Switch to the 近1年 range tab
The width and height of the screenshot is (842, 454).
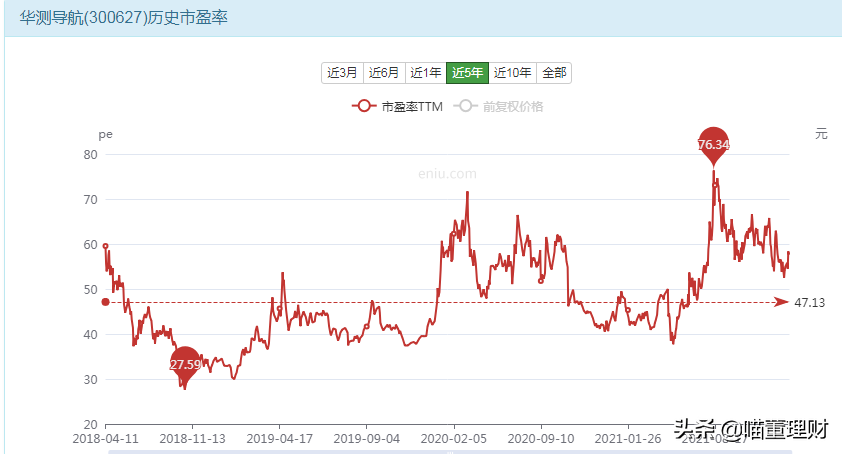tap(425, 73)
